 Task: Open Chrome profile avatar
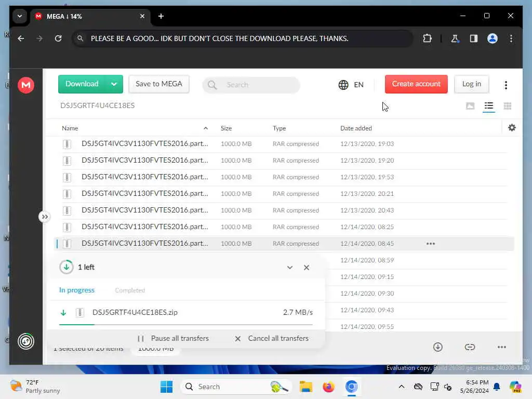tap(493, 38)
